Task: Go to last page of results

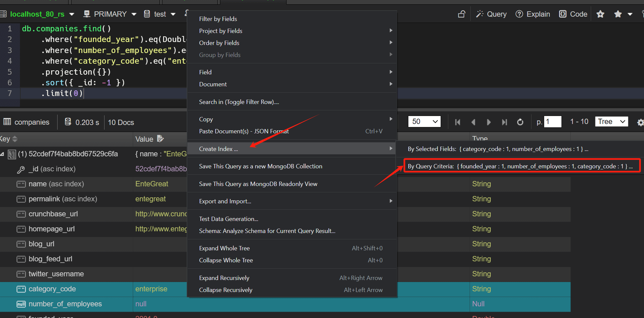Action: 504,122
